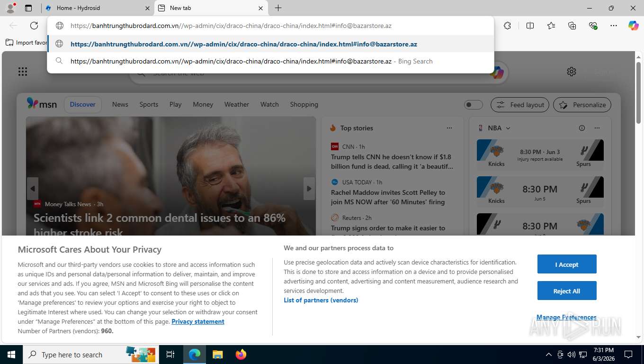
Task: Open NBA card info icon
Action: coord(582,128)
